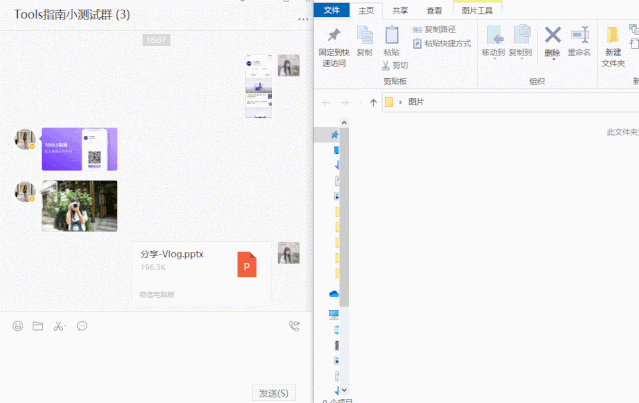Open the purple TOOLS指南 image message
The height and width of the screenshot is (403, 639).
tap(79, 149)
